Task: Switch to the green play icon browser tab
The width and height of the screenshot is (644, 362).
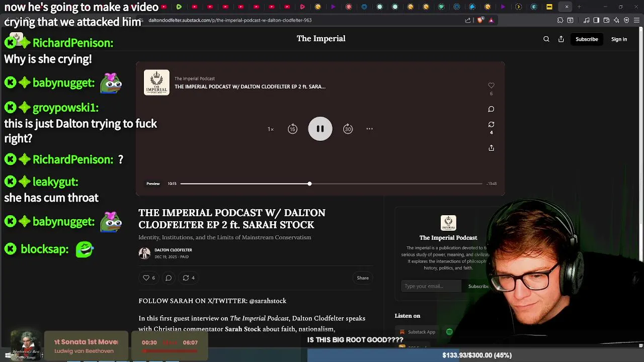Action: 179,7
